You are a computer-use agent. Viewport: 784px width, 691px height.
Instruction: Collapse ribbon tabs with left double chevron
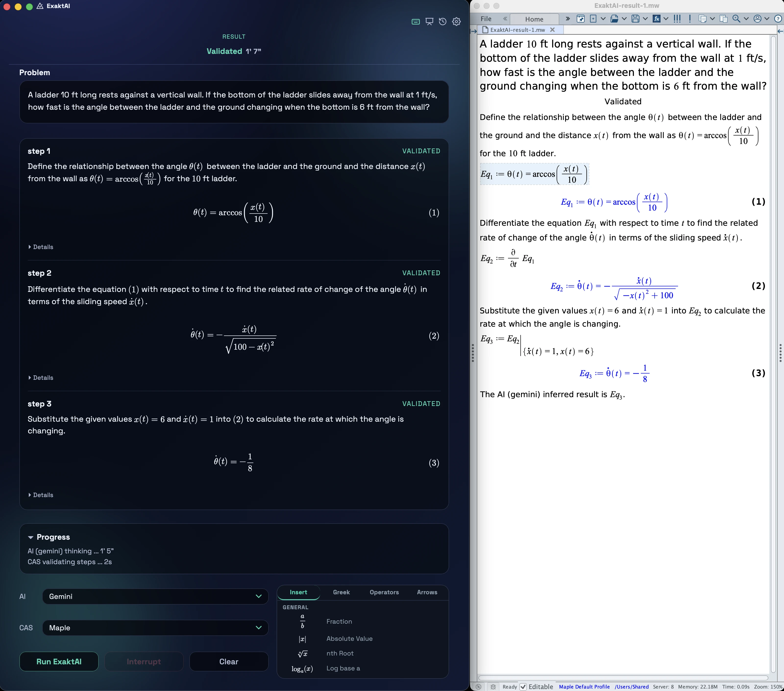505,19
